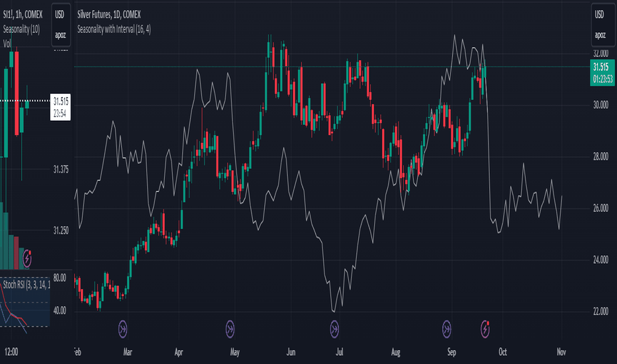Select the Seasonality (10) indicator legend
This screenshot has width=617, height=364.
click(21, 29)
